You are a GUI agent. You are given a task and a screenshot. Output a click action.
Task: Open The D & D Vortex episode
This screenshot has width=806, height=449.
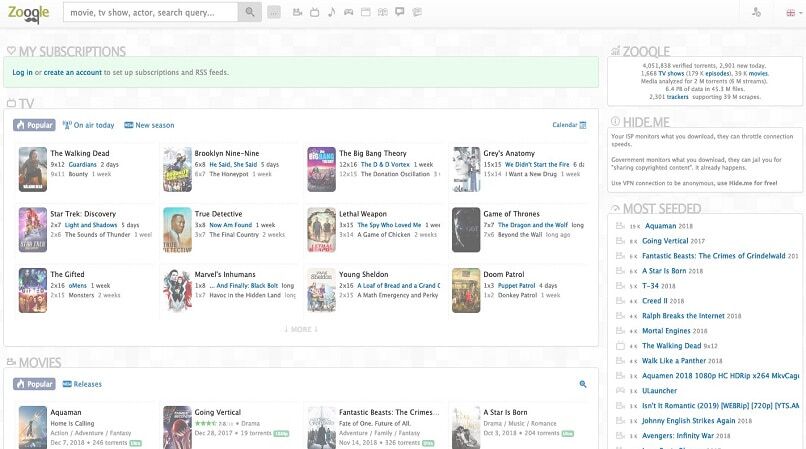(385, 165)
